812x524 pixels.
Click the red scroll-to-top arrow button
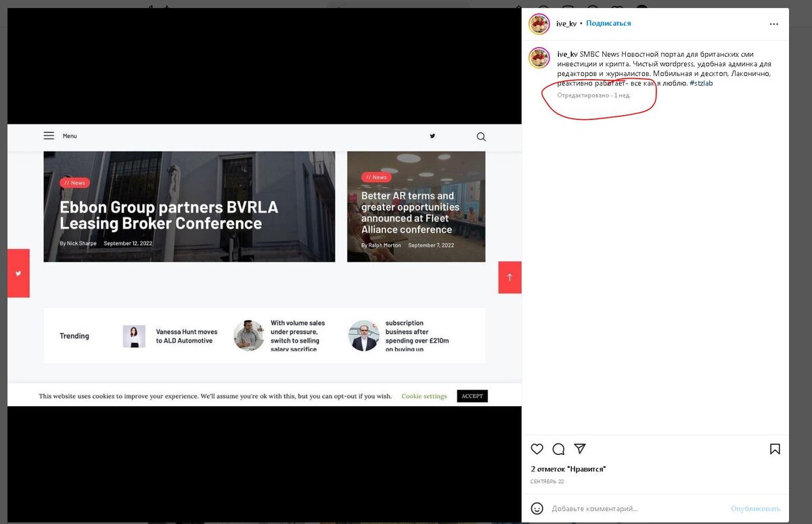pyautogui.click(x=510, y=277)
